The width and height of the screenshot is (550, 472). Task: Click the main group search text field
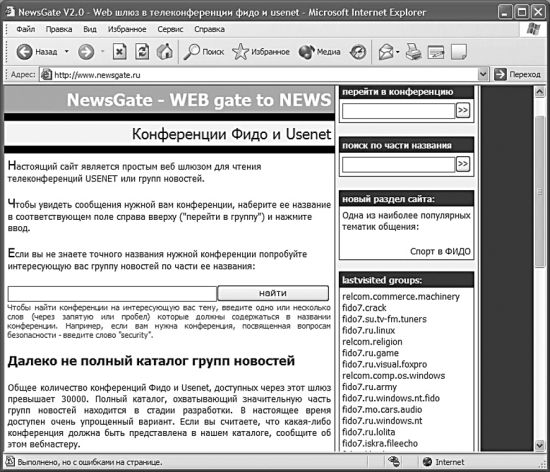(x=112, y=294)
